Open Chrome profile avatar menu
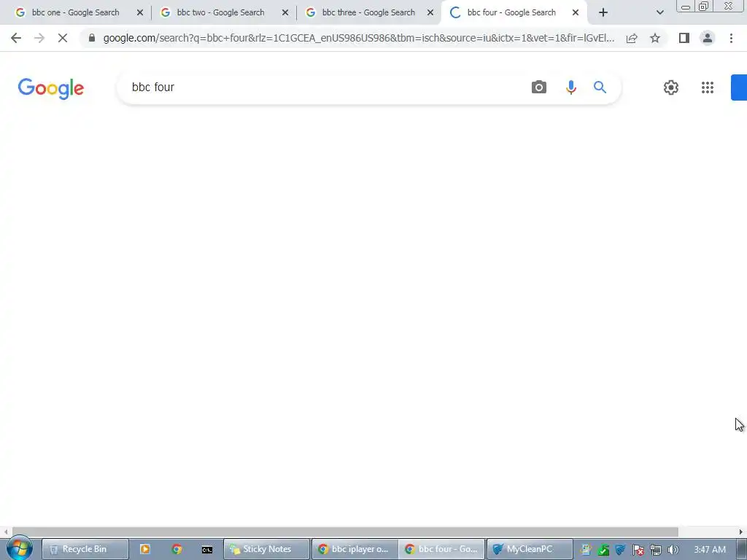 708,38
